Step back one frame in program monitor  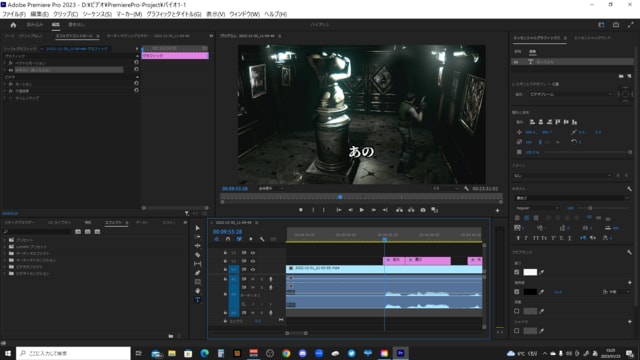350,210
